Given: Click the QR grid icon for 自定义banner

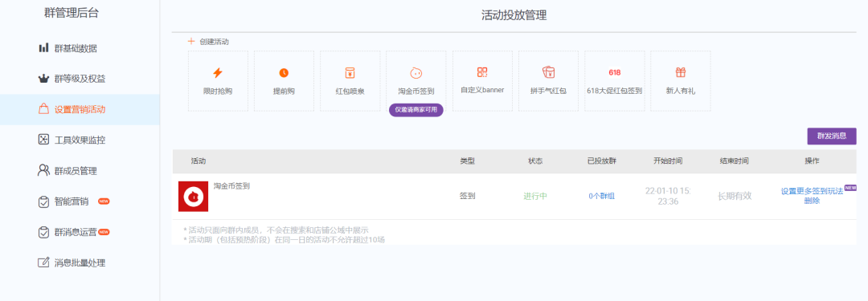Looking at the screenshot, I should [x=482, y=72].
